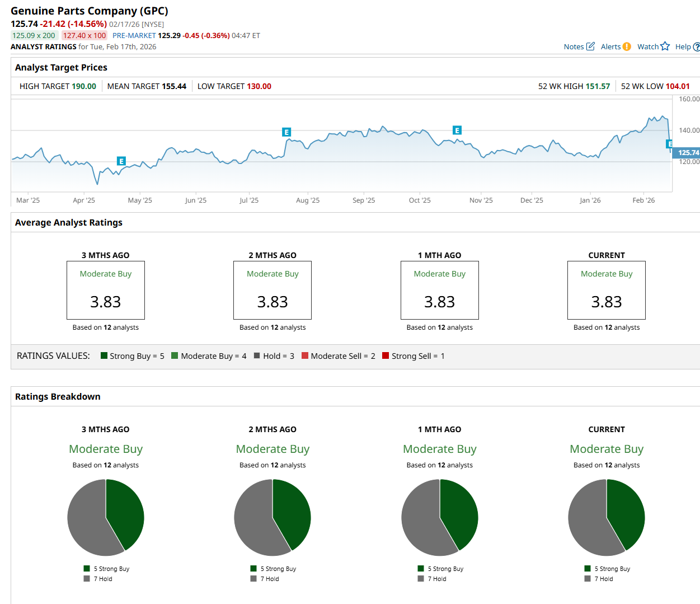
Task: Click the 3 Mths Ago pie chart
Action: (x=106, y=518)
